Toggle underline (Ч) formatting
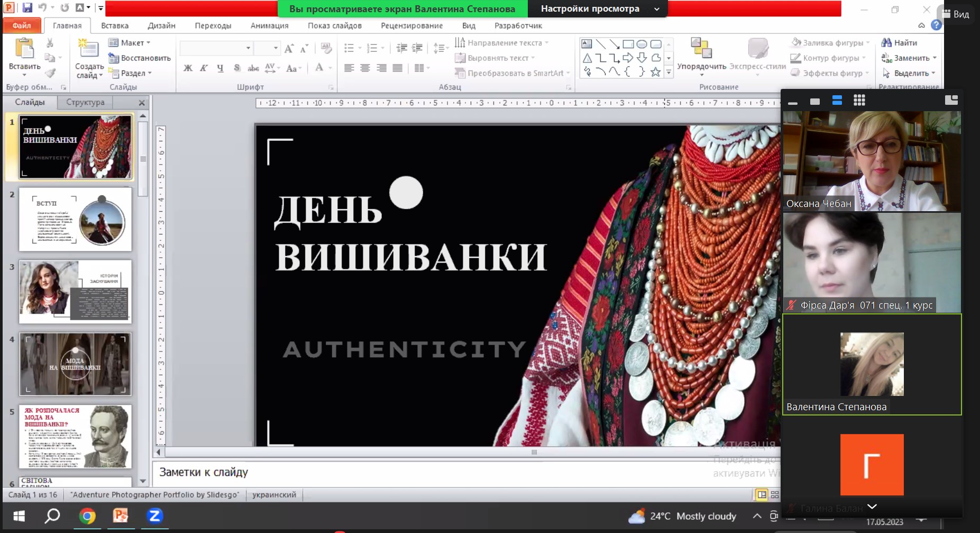The width and height of the screenshot is (980, 533). [x=220, y=68]
